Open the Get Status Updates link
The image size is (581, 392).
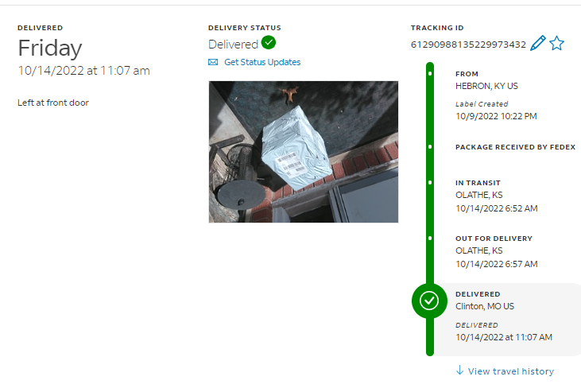click(x=262, y=62)
